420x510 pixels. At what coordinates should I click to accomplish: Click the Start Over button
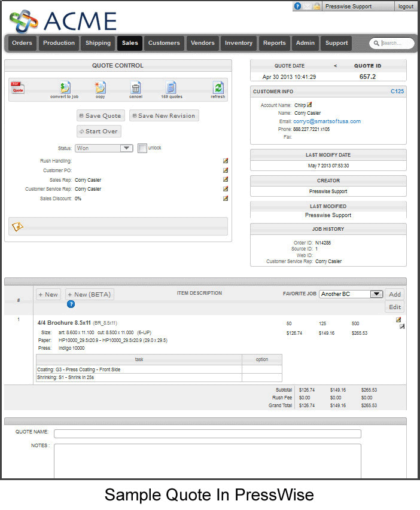tap(99, 131)
